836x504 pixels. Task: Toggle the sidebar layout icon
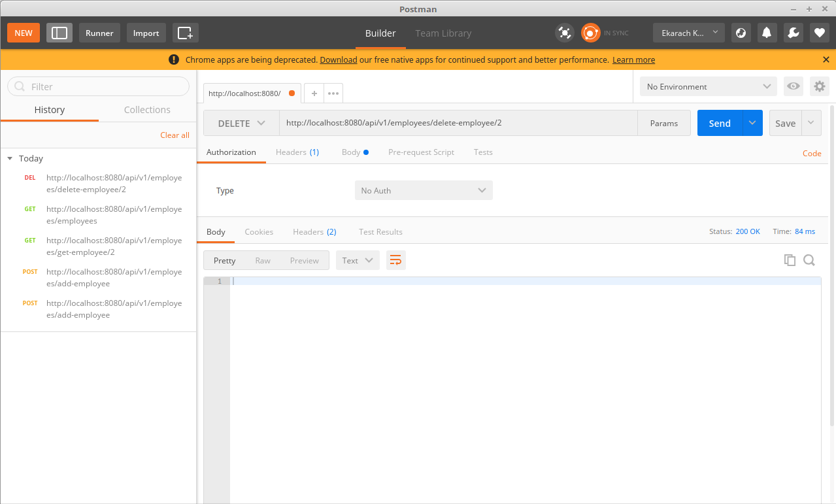[x=59, y=33]
